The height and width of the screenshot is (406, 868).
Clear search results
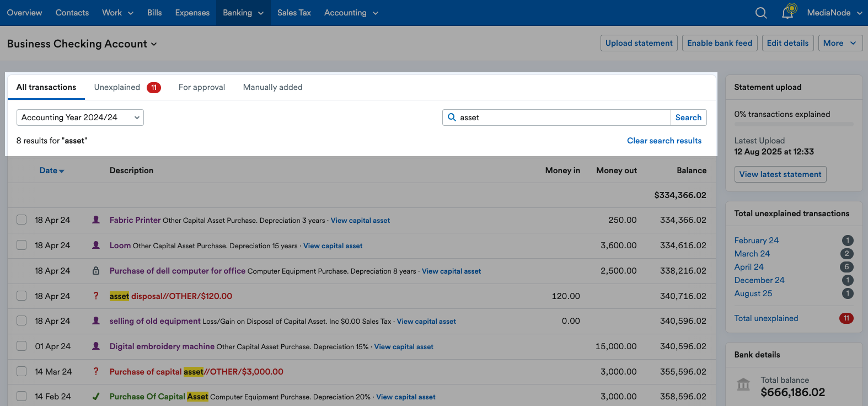[x=664, y=141]
